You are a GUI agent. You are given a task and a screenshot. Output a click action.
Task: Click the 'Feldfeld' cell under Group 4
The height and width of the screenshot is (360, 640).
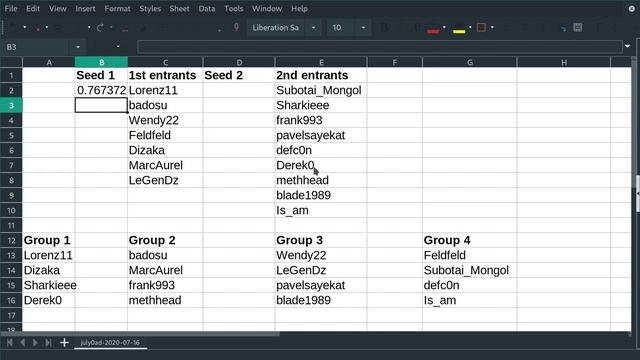(470, 256)
